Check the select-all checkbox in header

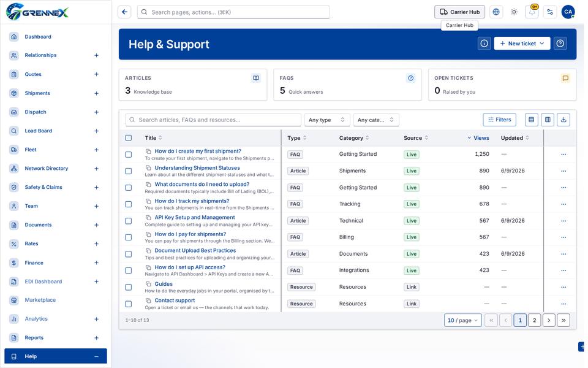[129, 138]
